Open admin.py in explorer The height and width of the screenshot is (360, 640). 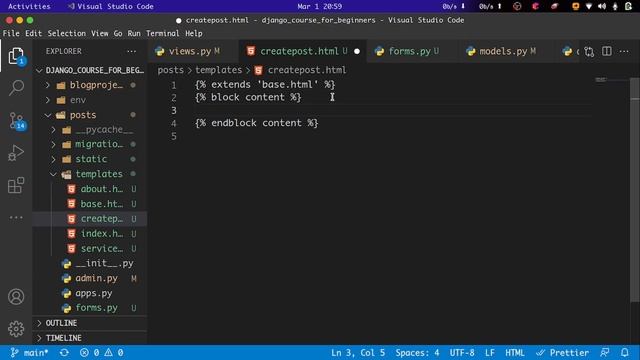coord(90,278)
